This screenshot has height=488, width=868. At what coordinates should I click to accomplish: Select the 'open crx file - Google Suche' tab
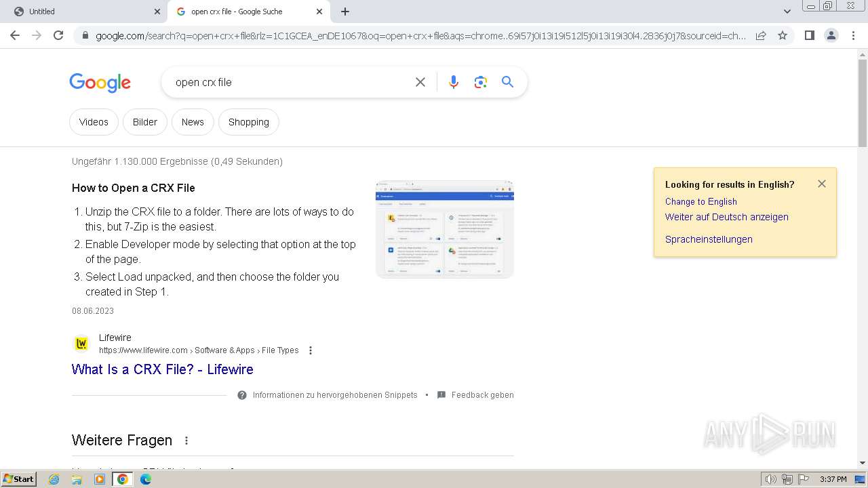click(x=248, y=12)
